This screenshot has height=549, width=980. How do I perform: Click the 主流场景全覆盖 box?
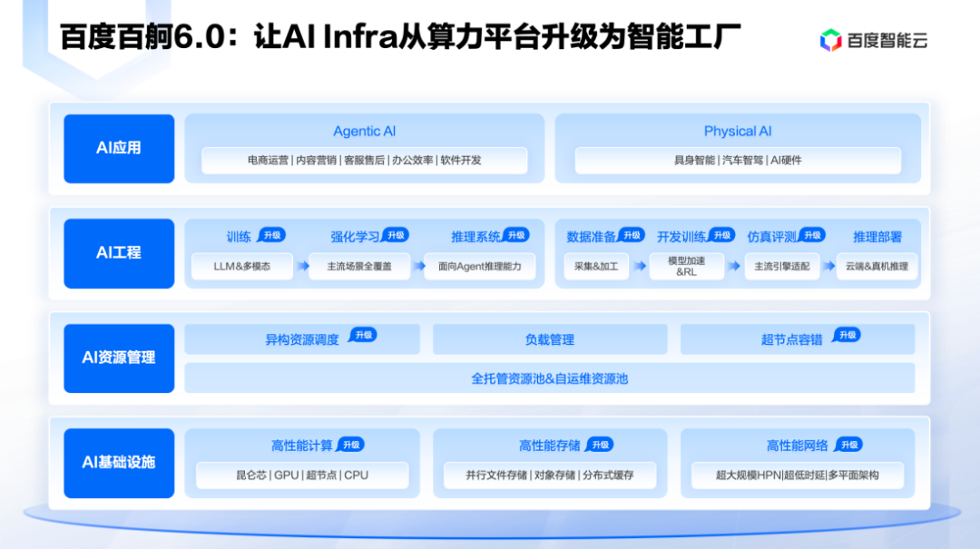[x=359, y=267]
